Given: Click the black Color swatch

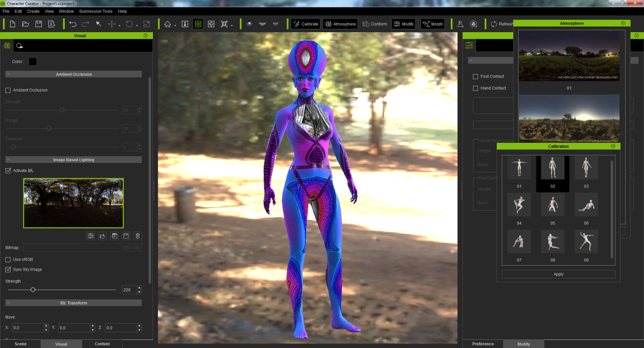Looking at the screenshot, I should 33,62.
